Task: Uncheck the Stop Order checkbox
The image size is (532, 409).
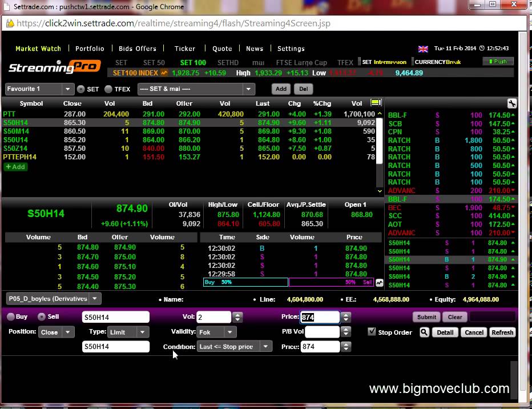Action: coord(372,332)
